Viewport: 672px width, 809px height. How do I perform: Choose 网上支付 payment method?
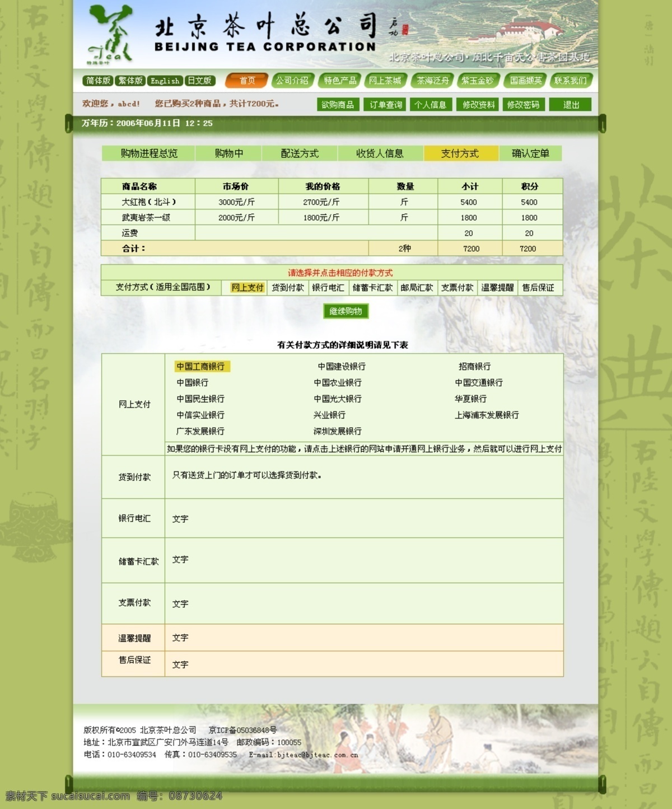point(248,287)
